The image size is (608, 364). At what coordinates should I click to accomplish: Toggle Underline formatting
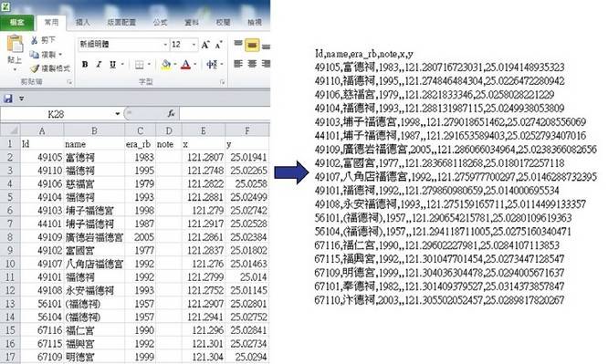112,65
